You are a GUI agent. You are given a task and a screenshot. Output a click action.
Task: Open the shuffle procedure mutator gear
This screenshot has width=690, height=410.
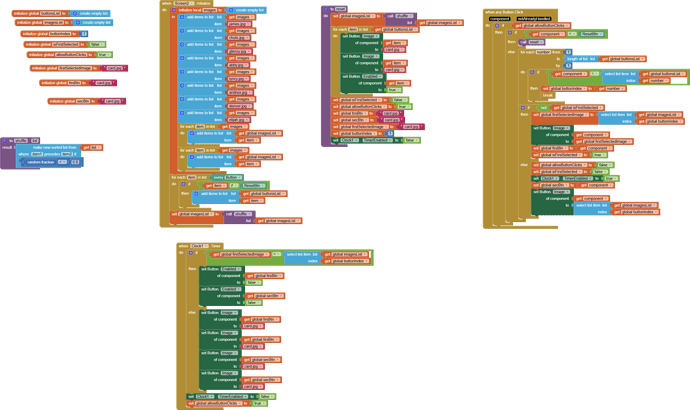5,141
